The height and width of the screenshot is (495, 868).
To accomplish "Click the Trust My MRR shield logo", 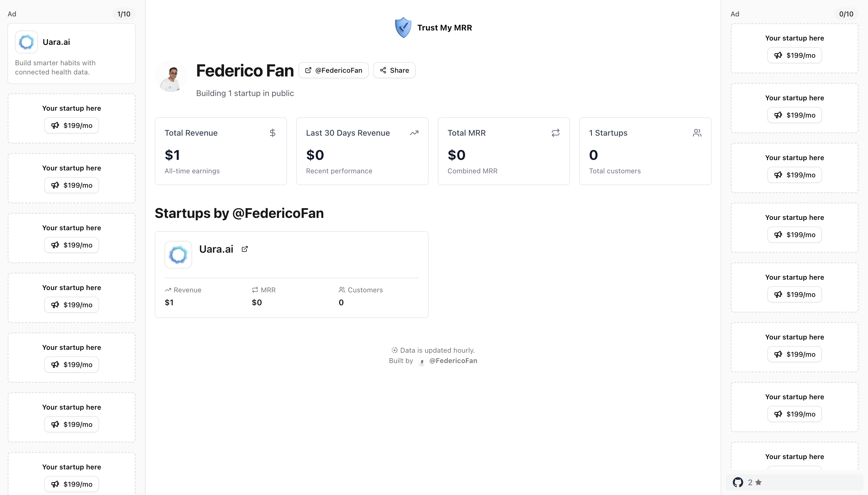I will pyautogui.click(x=403, y=28).
